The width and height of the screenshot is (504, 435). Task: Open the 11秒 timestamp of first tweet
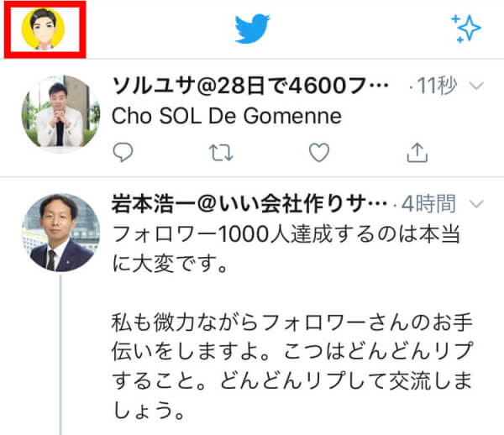click(437, 86)
